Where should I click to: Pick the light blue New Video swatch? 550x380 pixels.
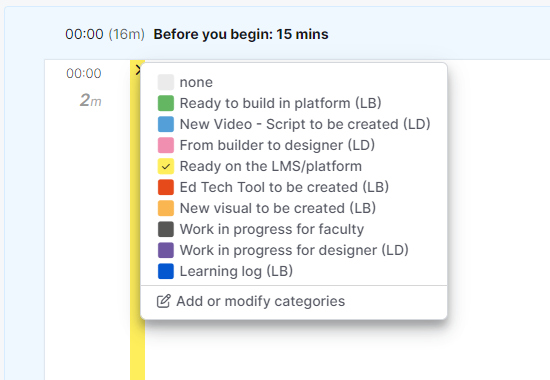pos(166,124)
